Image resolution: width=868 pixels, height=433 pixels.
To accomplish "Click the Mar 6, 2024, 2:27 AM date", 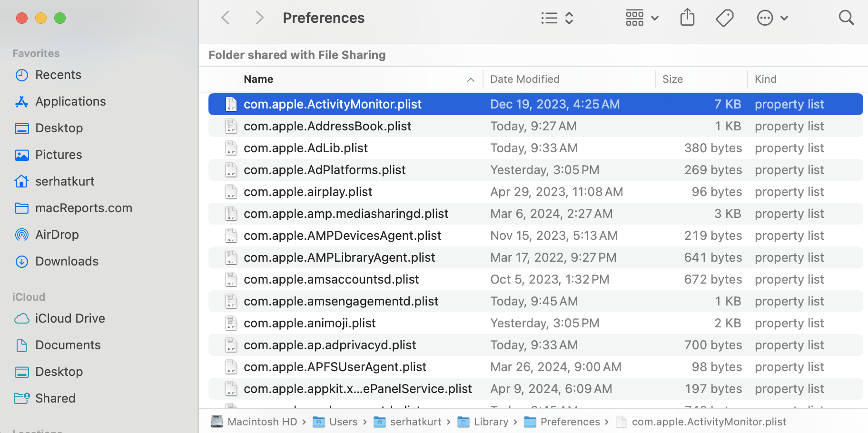I will (552, 214).
